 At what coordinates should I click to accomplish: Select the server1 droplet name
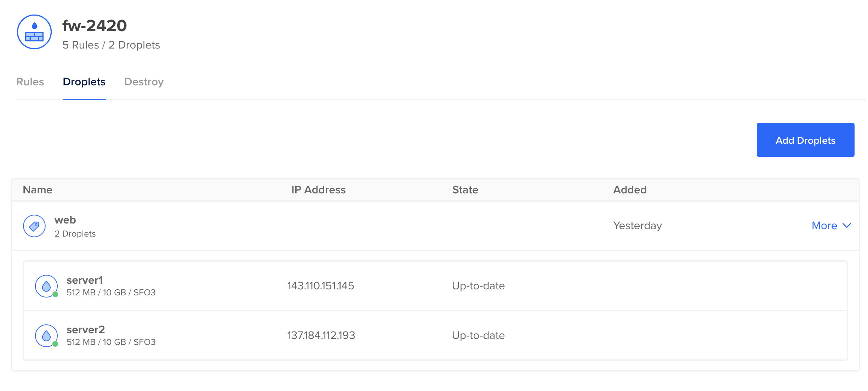pos(85,280)
